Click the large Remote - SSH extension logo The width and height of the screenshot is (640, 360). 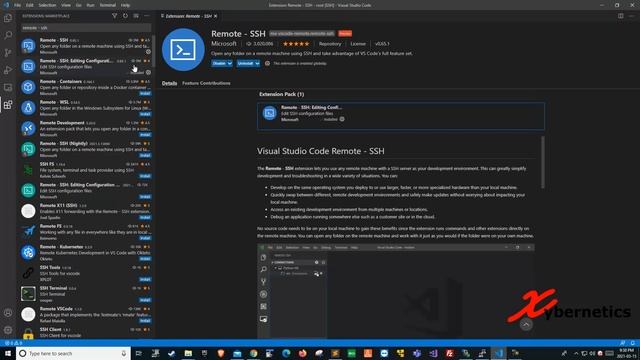point(183,50)
